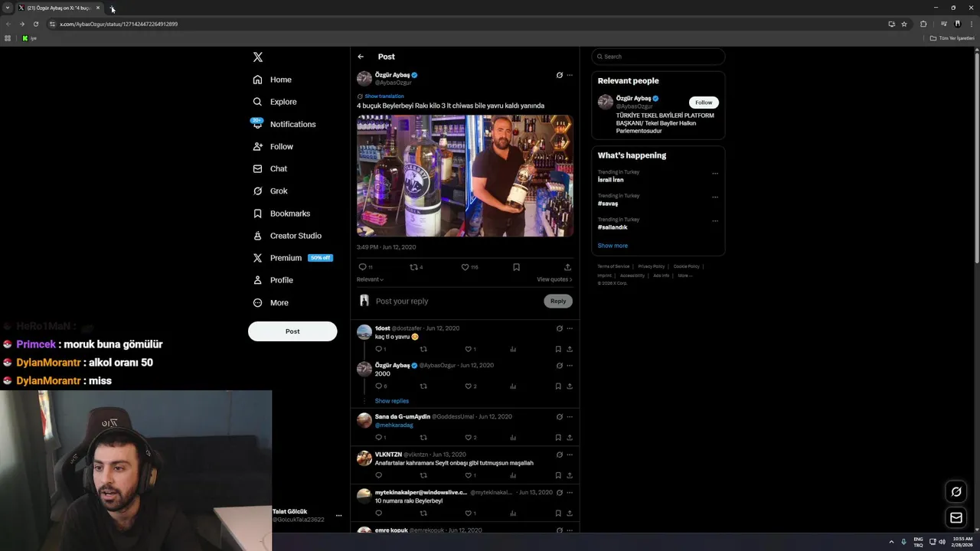
Task: Like Sana da G-umAydin's reply
Action: tap(469, 438)
